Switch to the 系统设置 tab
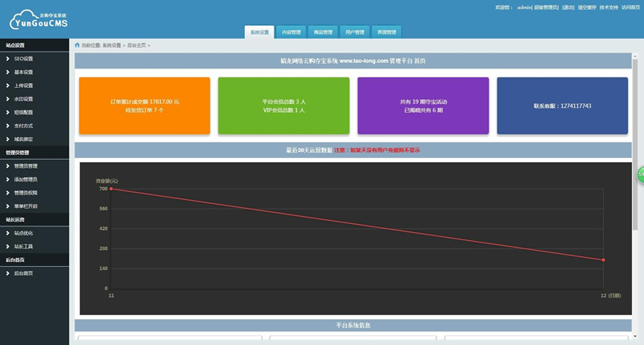 (x=259, y=32)
